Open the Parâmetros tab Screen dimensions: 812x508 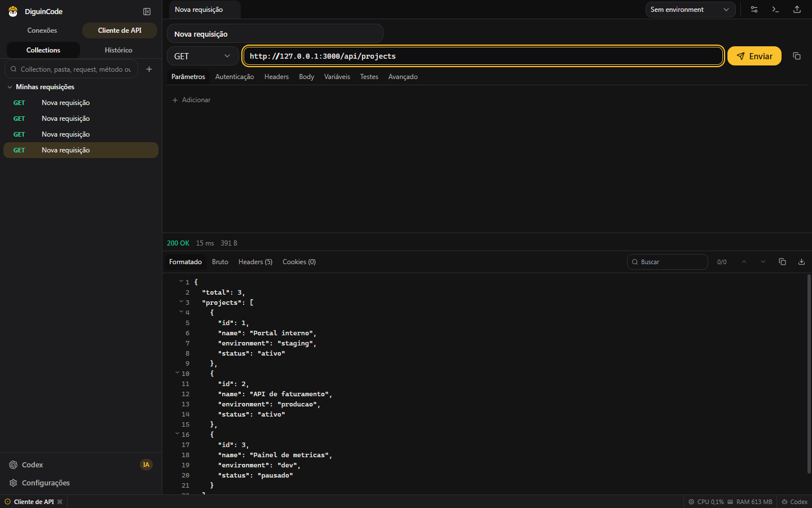pyautogui.click(x=188, y=77)
